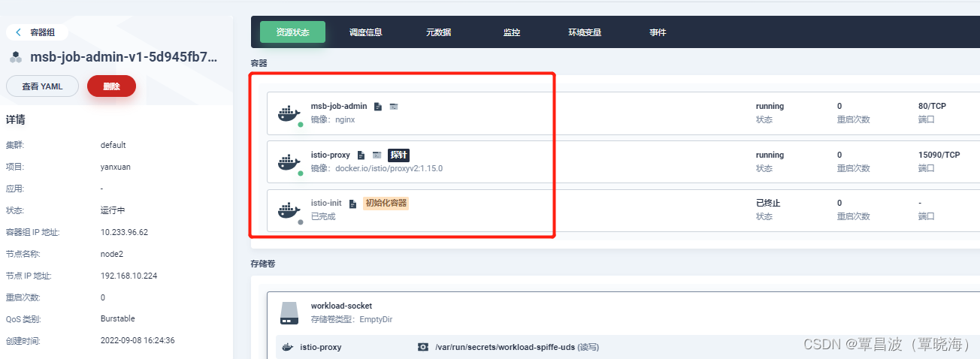Screen dimensions: 980x359
Task: Click the mount path icon before /var/run/secrets
Action: [x=423, y=347]
